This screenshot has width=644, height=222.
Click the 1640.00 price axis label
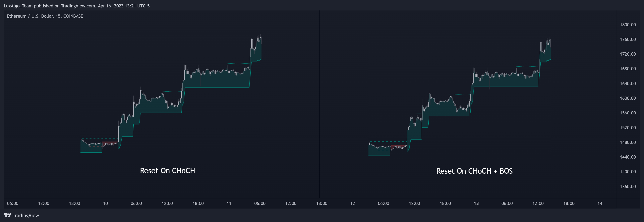pos(628,84)
